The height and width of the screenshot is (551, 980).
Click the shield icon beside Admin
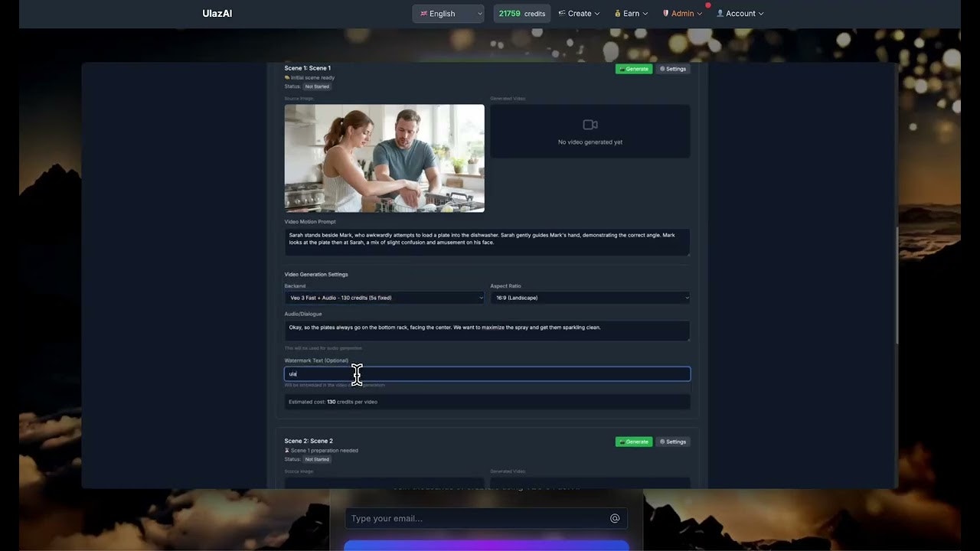[x=665, y=13]
